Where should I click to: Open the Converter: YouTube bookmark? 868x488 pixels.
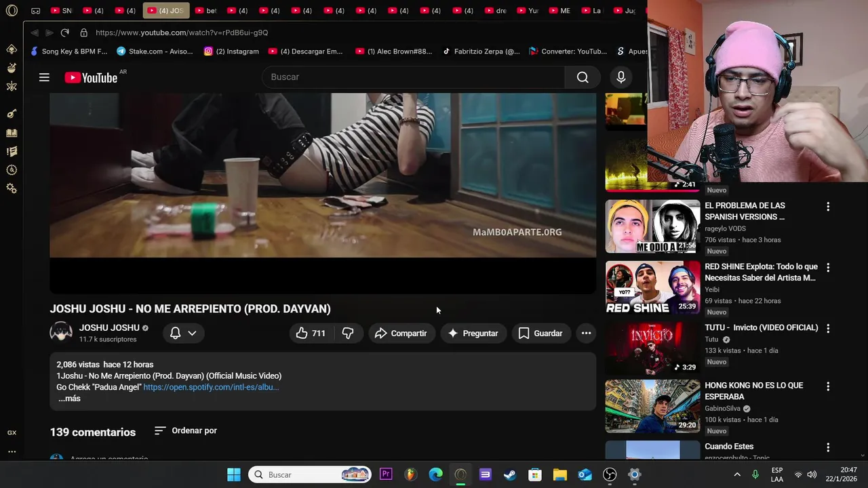coord(568,51)
